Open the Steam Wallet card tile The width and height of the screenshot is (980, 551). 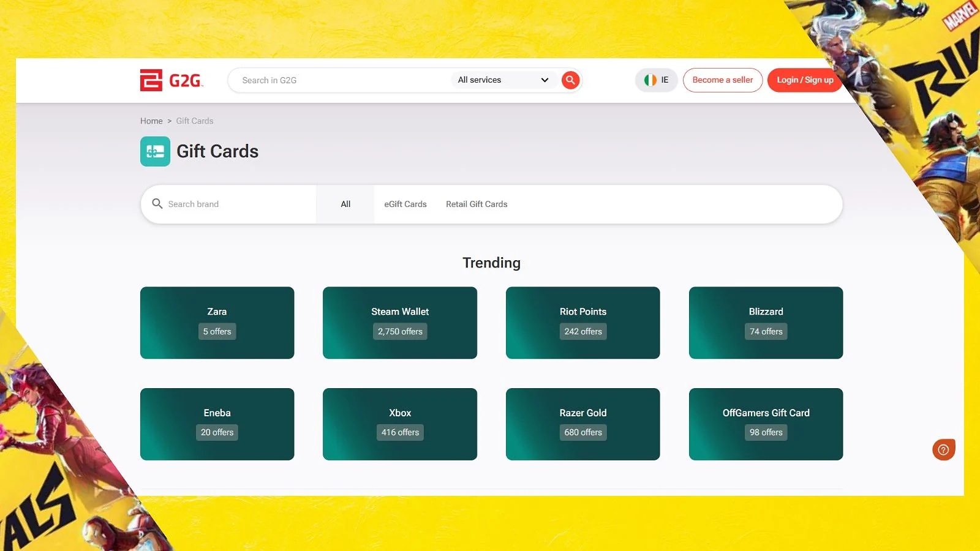coord(400,323)
